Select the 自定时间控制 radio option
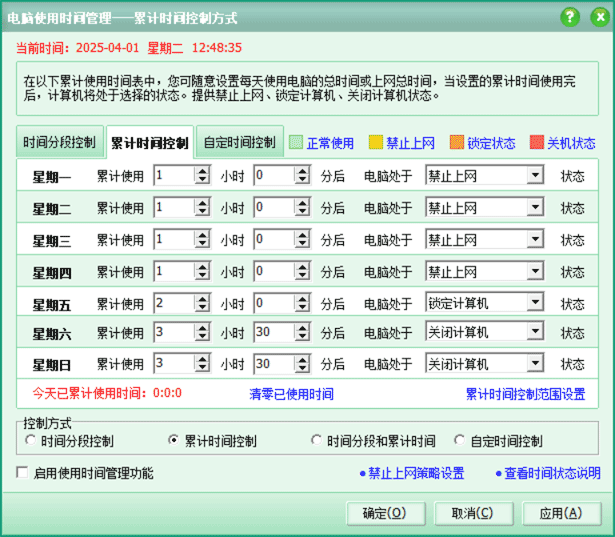The image size is (615, 537). (460, 441)
